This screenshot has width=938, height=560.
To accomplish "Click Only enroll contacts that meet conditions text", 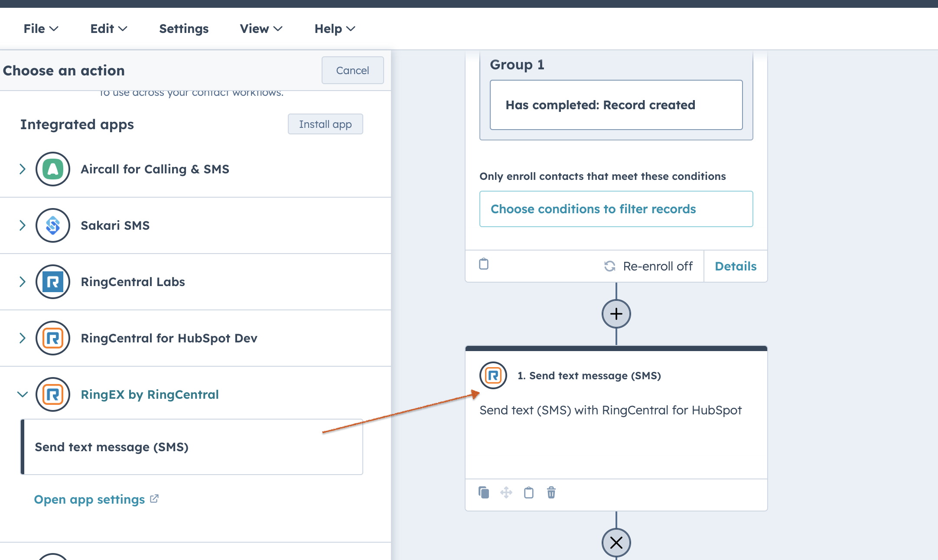I will [603, 176].
